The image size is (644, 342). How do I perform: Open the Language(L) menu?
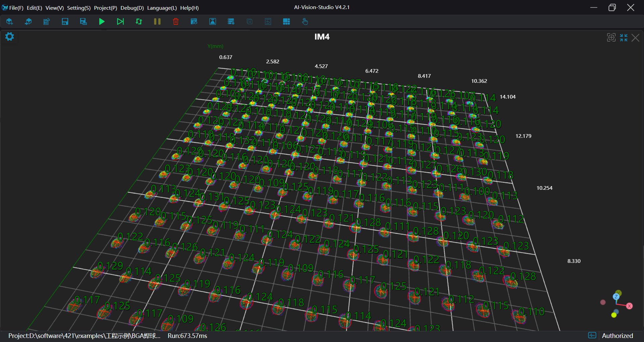click(x=162, y=8)
